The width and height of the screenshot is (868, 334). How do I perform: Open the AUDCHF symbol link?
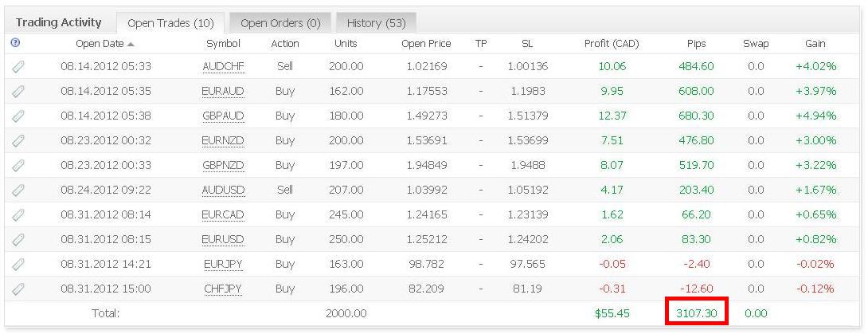coord(223,66)
